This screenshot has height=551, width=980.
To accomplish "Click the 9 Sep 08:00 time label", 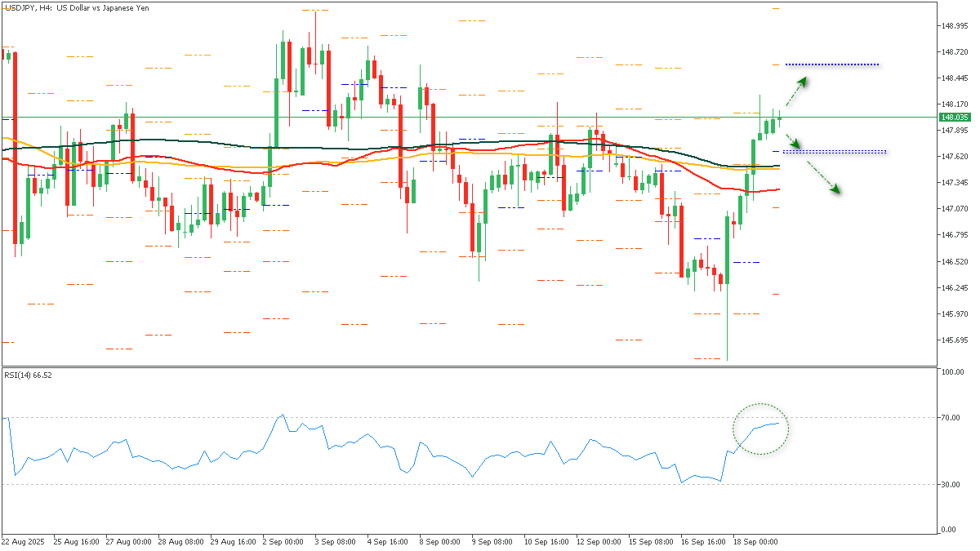I will coord(492,541).
